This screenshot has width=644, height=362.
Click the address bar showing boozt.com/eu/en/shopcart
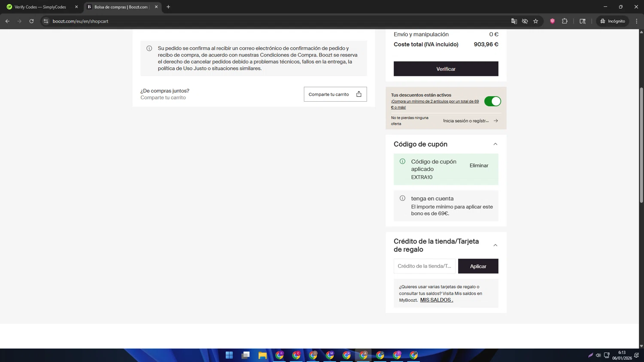tap(275, 21)
